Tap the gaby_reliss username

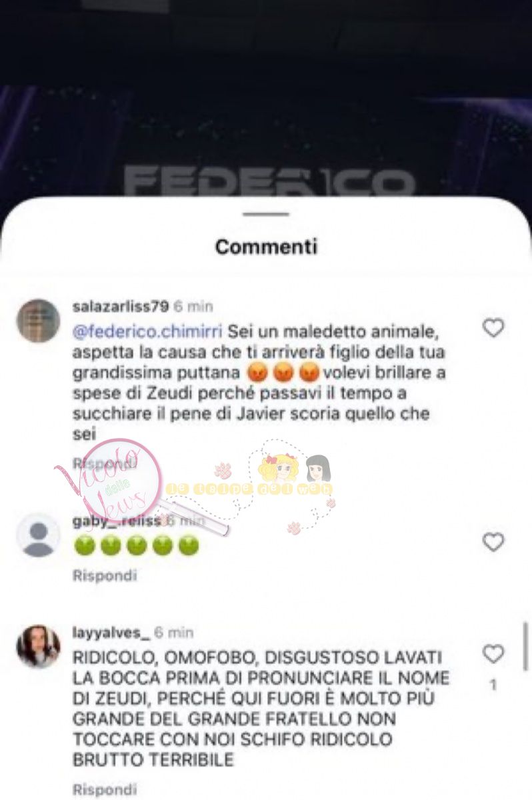(117, 521)
